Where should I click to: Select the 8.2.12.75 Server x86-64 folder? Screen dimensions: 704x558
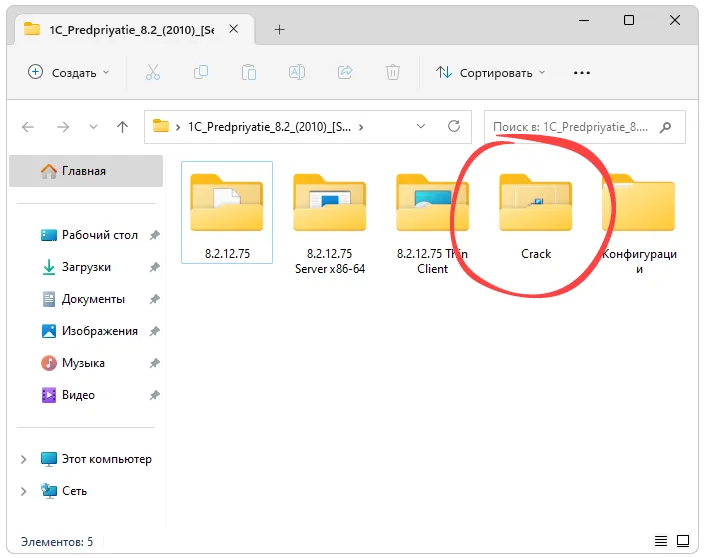pos(330,223)
